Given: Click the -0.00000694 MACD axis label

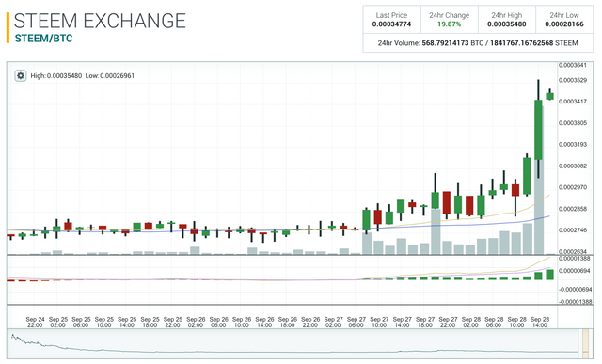Looking at the screenshot, I should coord(575,289).
